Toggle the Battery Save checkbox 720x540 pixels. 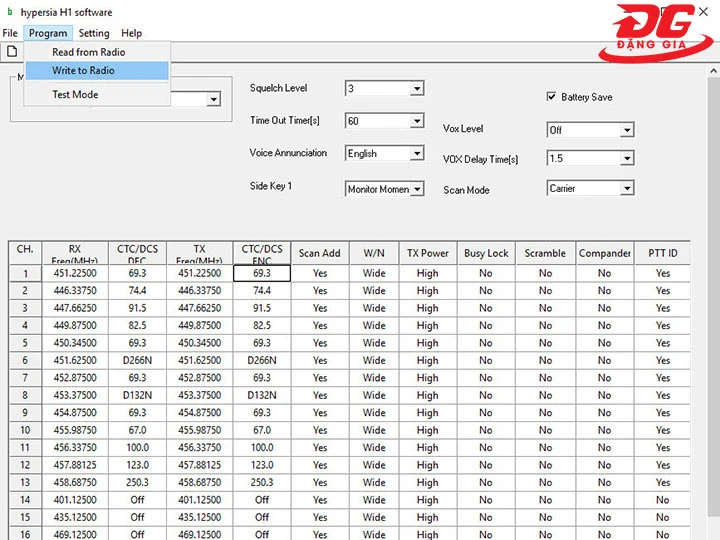pyautogui.click(x=551, y=97)
